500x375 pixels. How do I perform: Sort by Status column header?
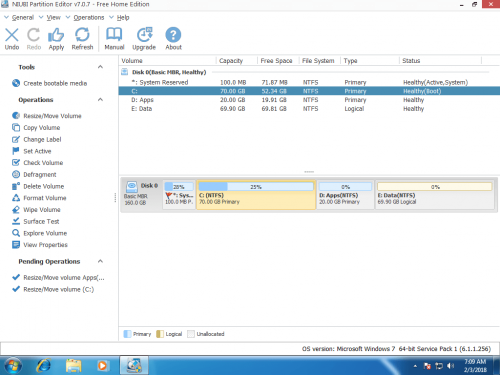(x=440, y=61)
